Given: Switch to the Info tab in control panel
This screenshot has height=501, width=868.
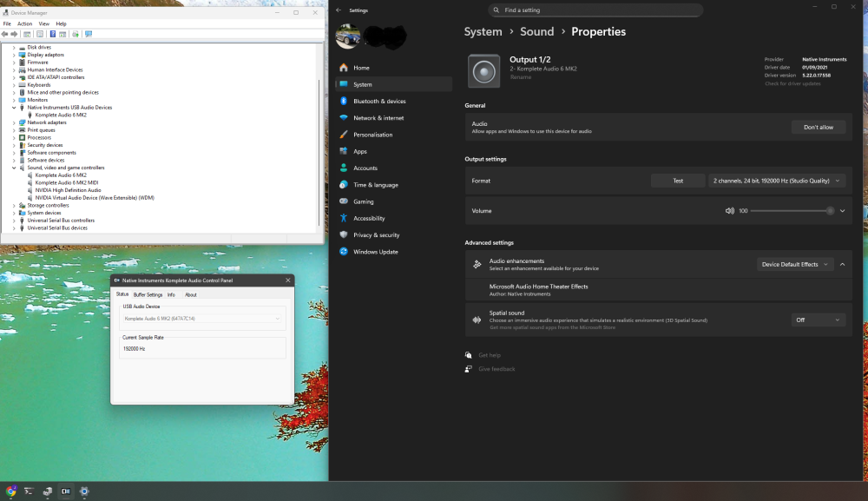Looking at the screenshot, I should point(171,294).
